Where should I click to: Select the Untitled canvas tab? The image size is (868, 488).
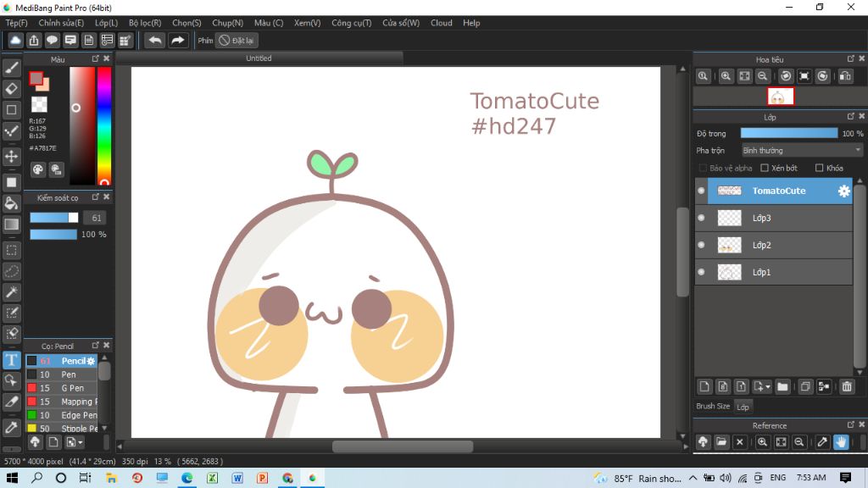coord(259,58)
